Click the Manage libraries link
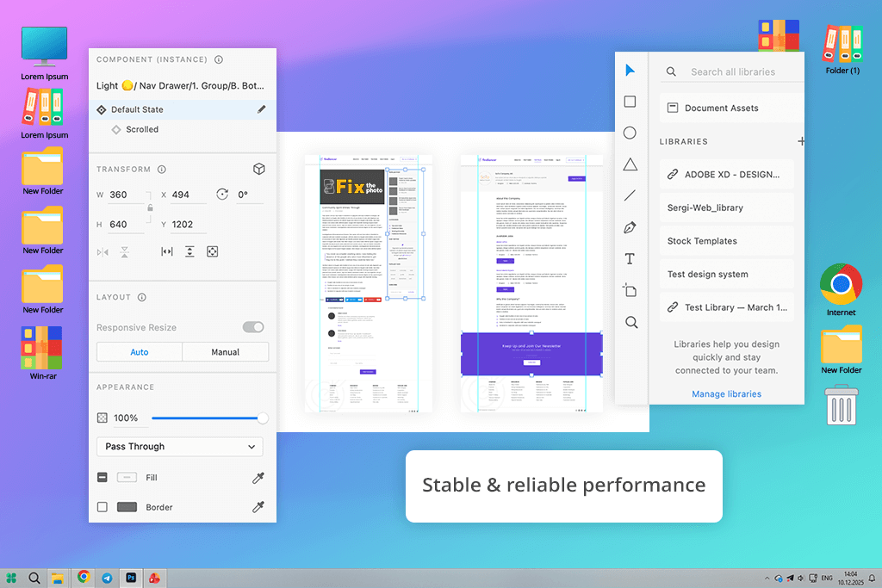Viewport: 882px width, 588px height. 727,394
